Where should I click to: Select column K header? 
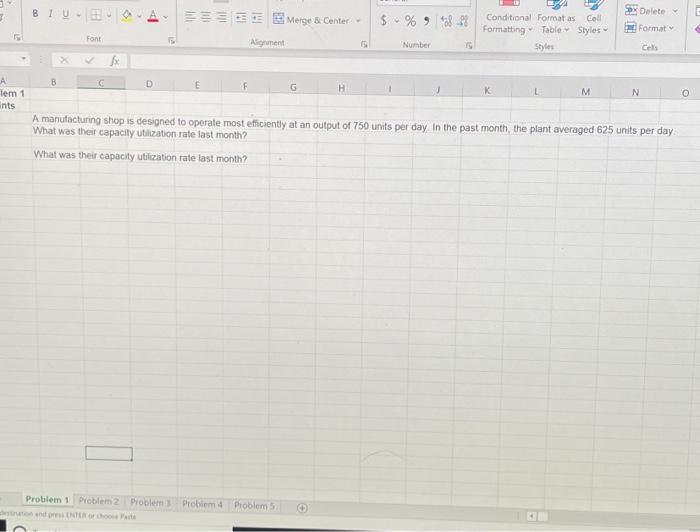tap(487, 91)
